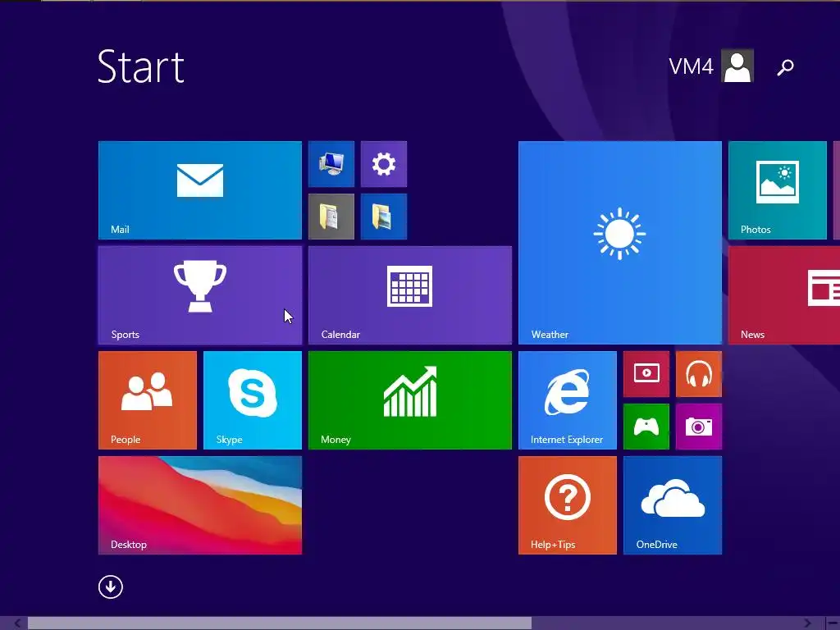Open the Mail tile
Image resolution: width=840 pixels, height=630 pixels.
(x=200, y=190)
